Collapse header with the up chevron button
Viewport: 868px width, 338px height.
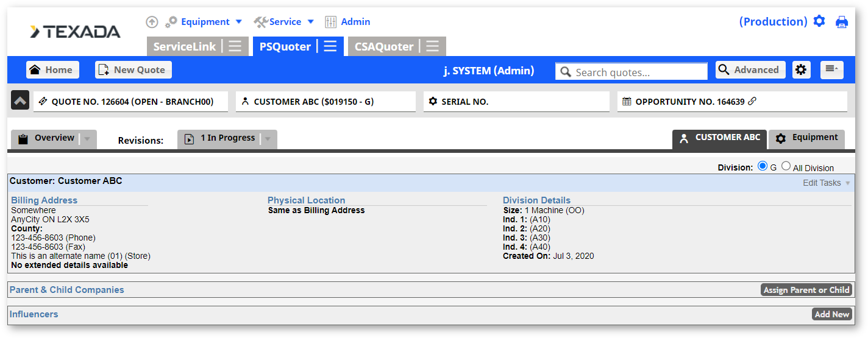20,101
